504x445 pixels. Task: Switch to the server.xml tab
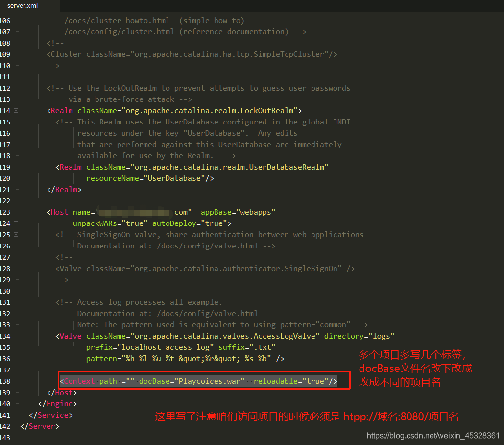(x=23, y=5)
